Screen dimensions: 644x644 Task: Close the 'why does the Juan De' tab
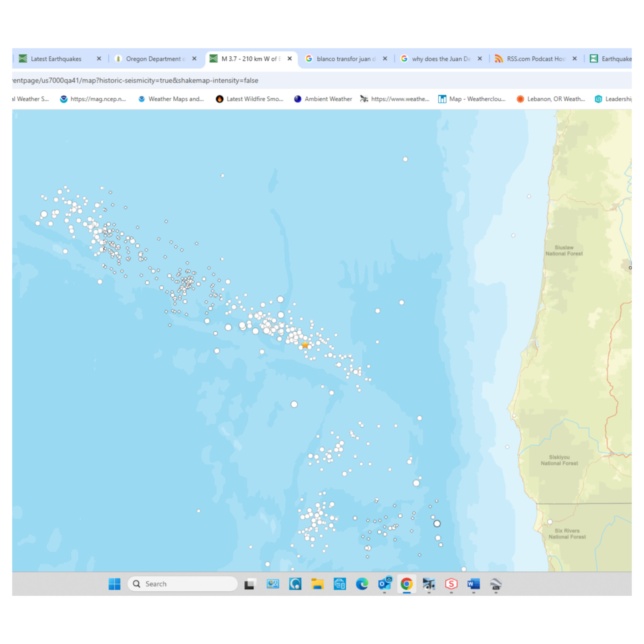[480, 59]
